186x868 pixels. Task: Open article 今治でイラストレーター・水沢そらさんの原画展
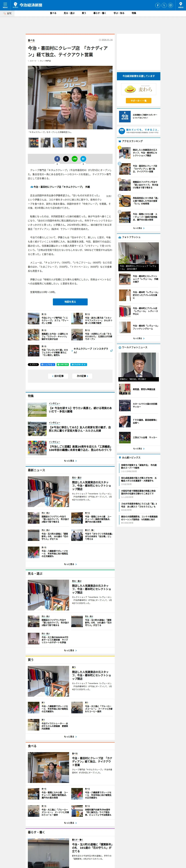tap(48, 724)
